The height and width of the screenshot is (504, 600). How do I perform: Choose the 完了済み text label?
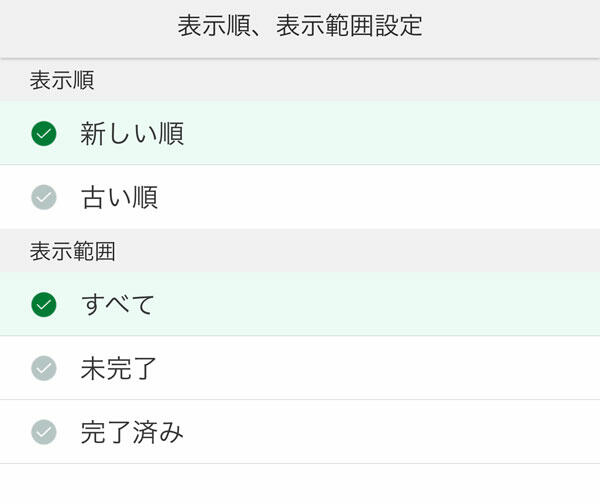(132, 432)
